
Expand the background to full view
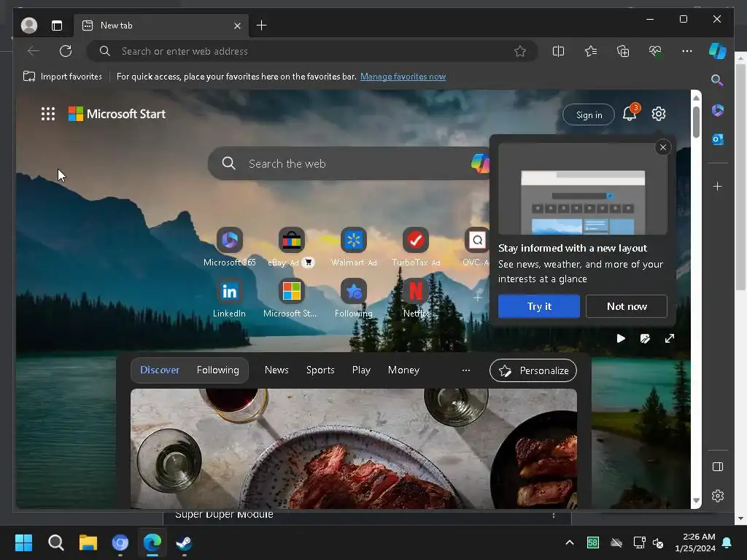tap(670, 338)
